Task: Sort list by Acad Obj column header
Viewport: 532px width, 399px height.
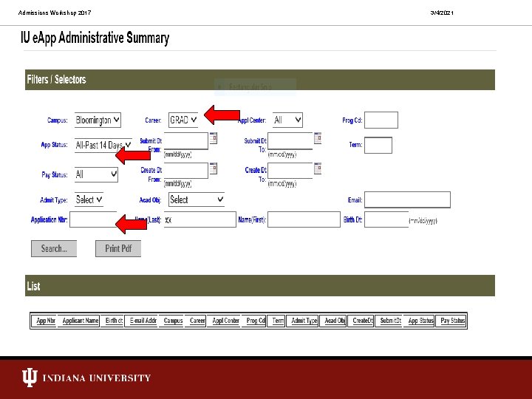Action: [335, 321]
